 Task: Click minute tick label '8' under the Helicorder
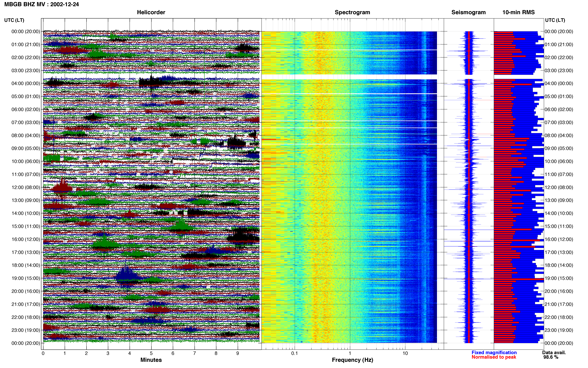coord(216,353)
